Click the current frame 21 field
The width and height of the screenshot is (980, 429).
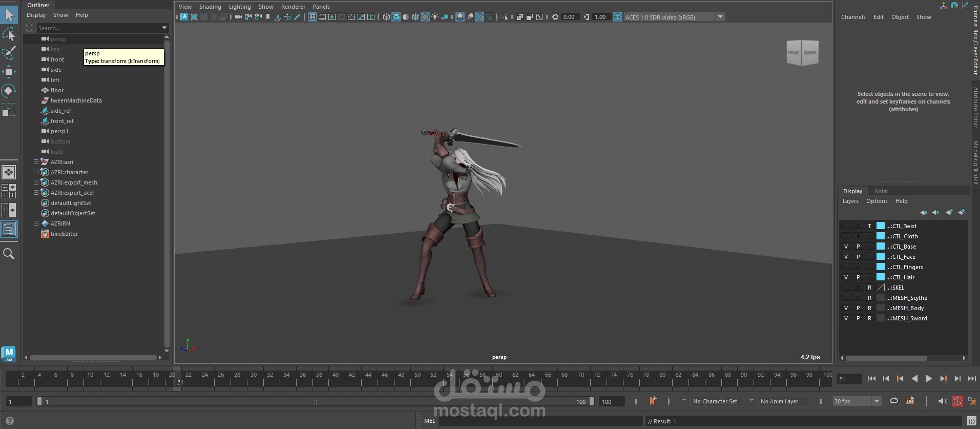848,379
